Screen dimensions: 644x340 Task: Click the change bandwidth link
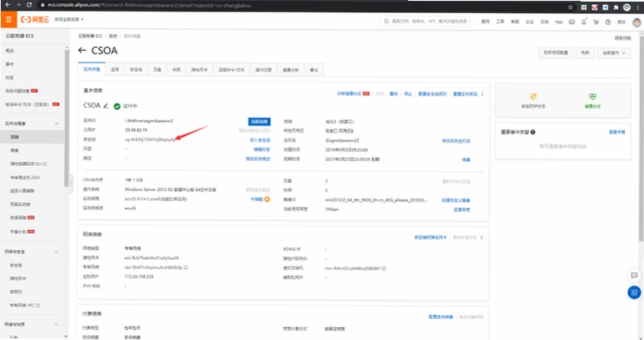pyautogui.click(x=462, y=210)
